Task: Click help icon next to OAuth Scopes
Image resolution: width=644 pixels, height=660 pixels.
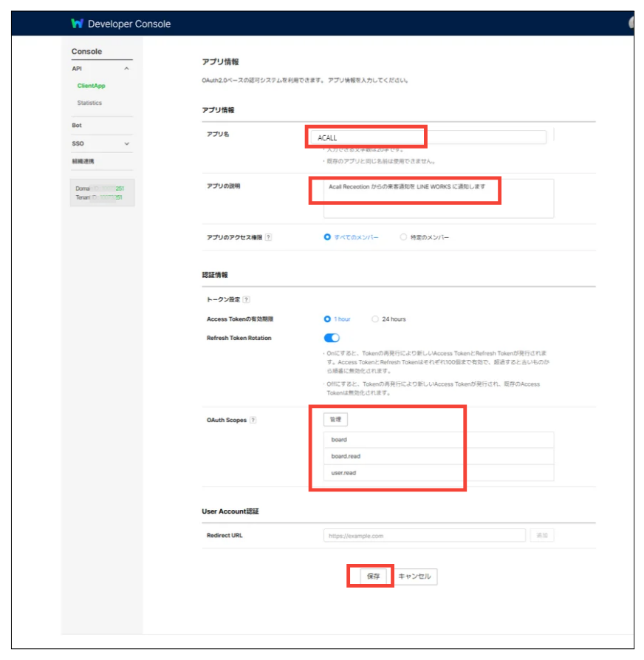Action: pyautogui.click(x=253, y=420)
